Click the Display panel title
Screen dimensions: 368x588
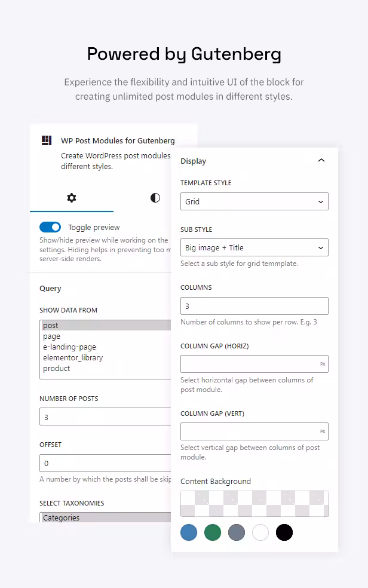(194, 161)
